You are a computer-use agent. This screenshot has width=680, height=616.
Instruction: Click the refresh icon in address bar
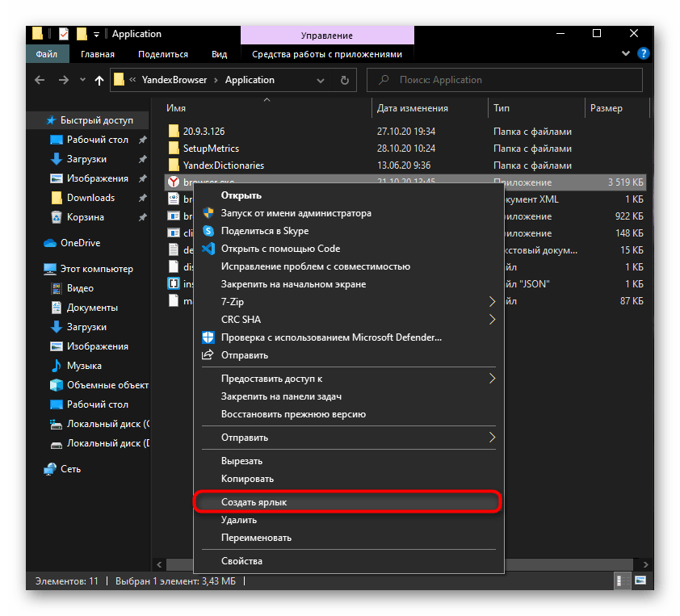(345, 80)
